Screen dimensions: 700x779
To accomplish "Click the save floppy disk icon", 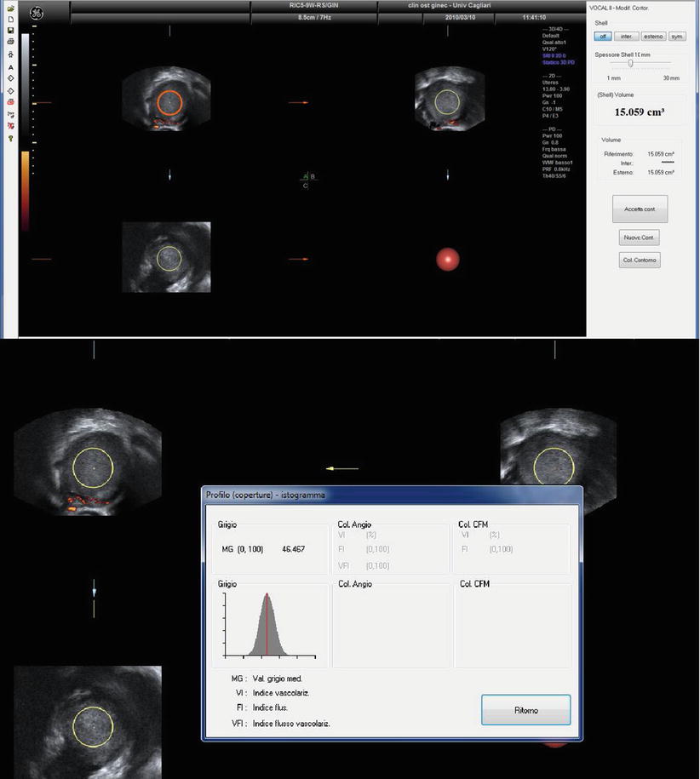I will click(x=10, y=30).
